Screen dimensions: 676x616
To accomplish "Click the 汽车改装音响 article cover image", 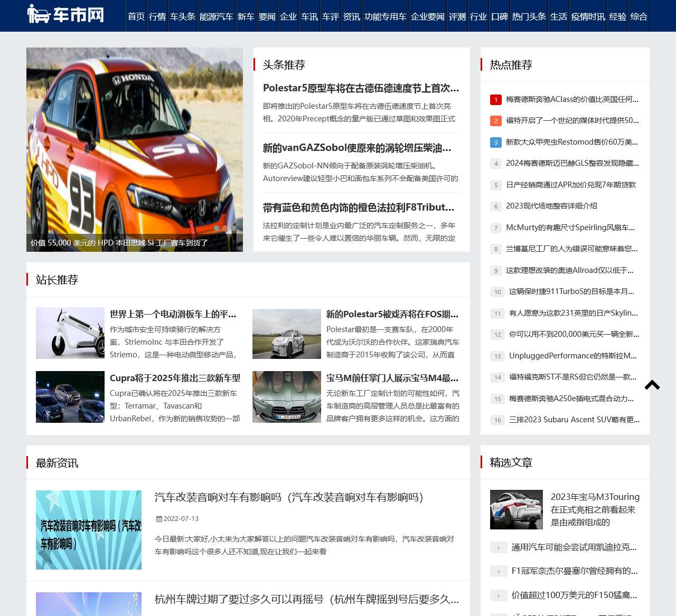I will tap(89, 530).
